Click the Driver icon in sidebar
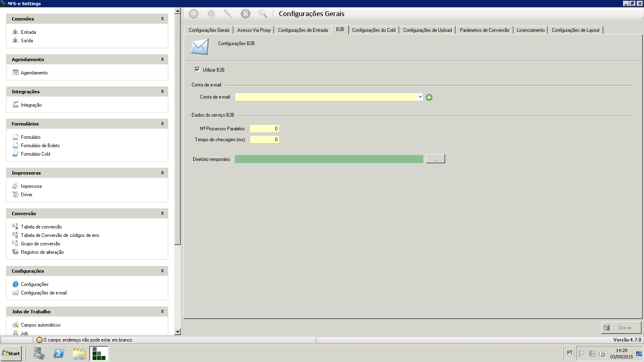 (15, 194)
